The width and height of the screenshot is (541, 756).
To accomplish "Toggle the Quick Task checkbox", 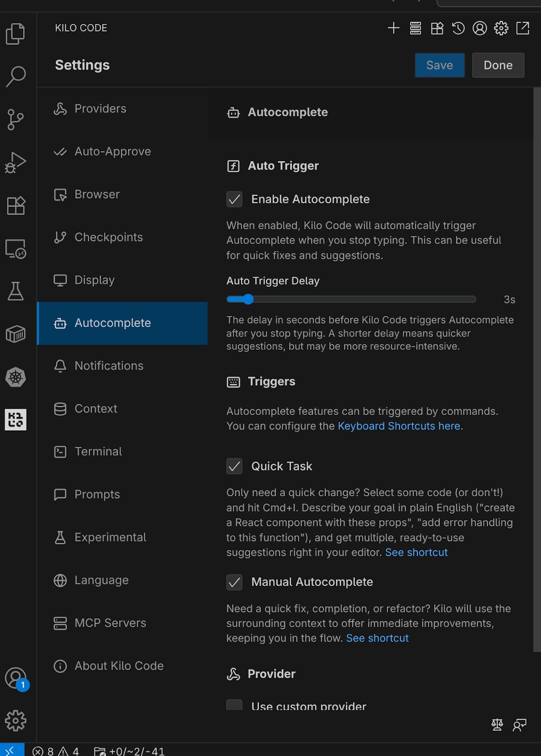I will click(x=234, y=466).
